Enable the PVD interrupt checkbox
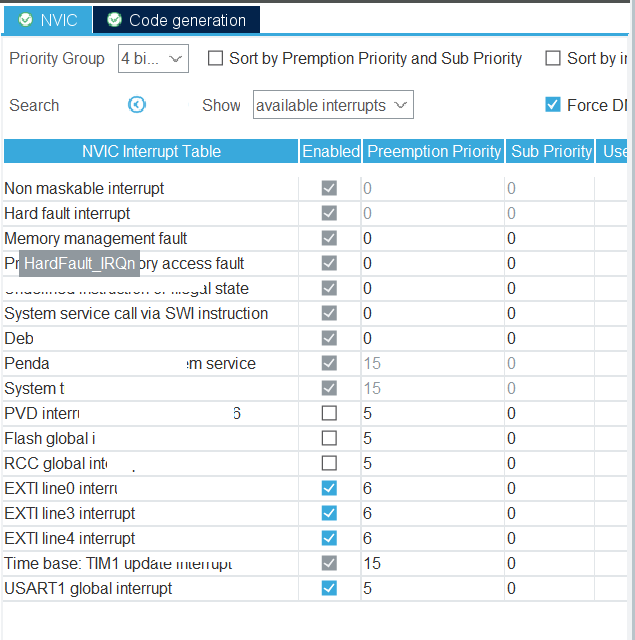The height and width of the screenshot is (640, 635). [x=329, y=413]
